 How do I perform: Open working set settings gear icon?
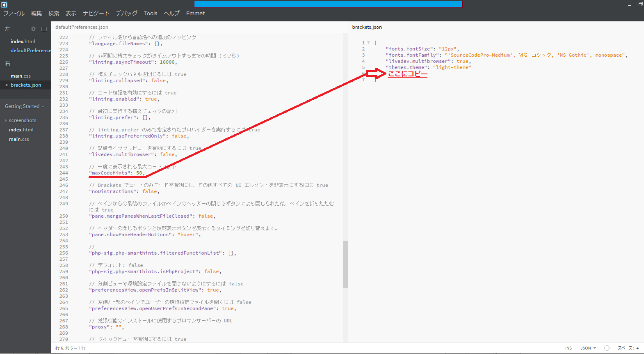click(34, 29)
